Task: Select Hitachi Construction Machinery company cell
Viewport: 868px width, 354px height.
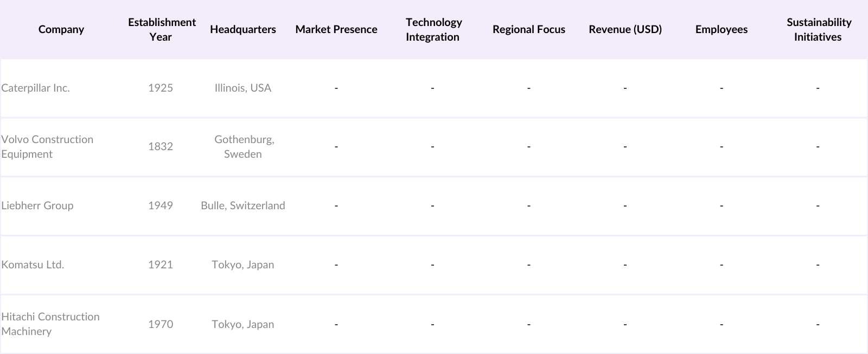Action: pos(50,324)
